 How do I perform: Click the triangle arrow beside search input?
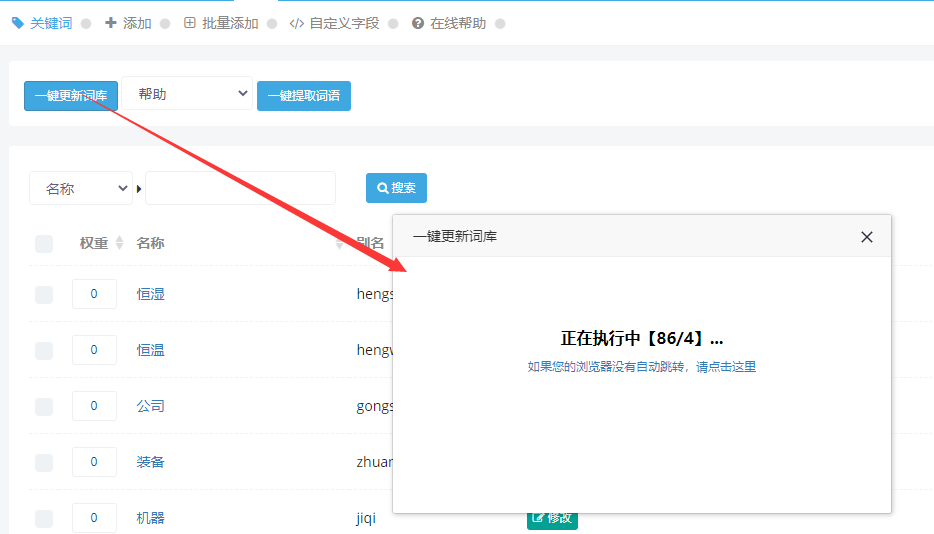point(139,189)
